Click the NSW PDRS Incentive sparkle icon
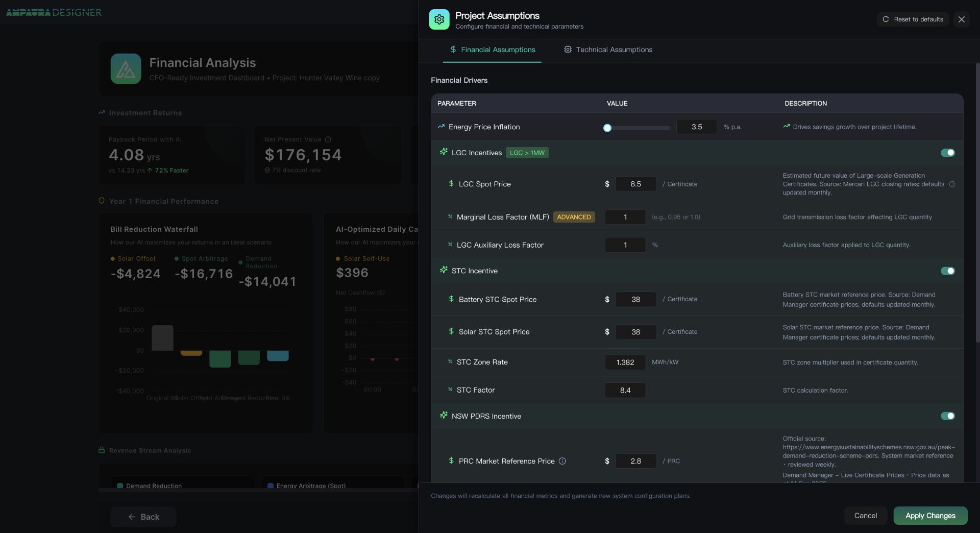The height and width of the screenshot is (533, 980). (x=444, y=416)
